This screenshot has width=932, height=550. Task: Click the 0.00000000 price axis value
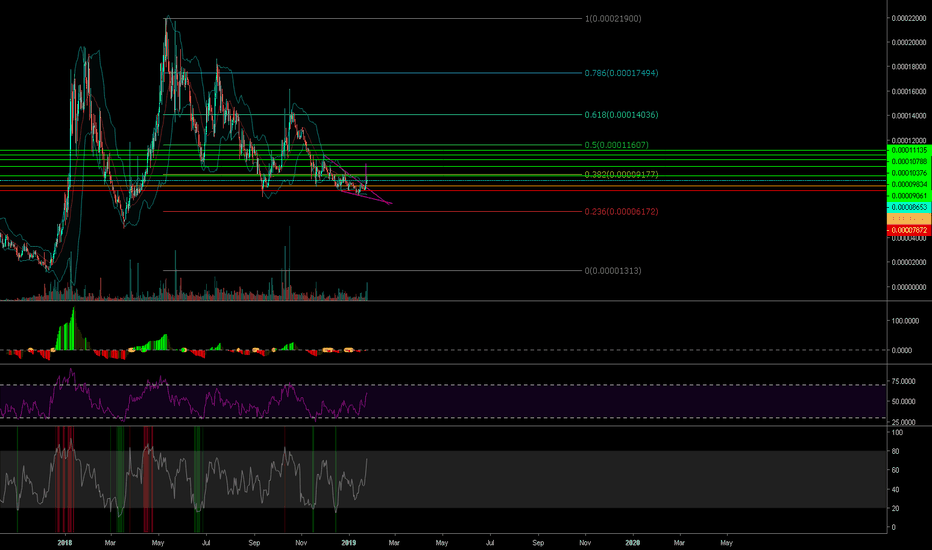click(909, 287)
